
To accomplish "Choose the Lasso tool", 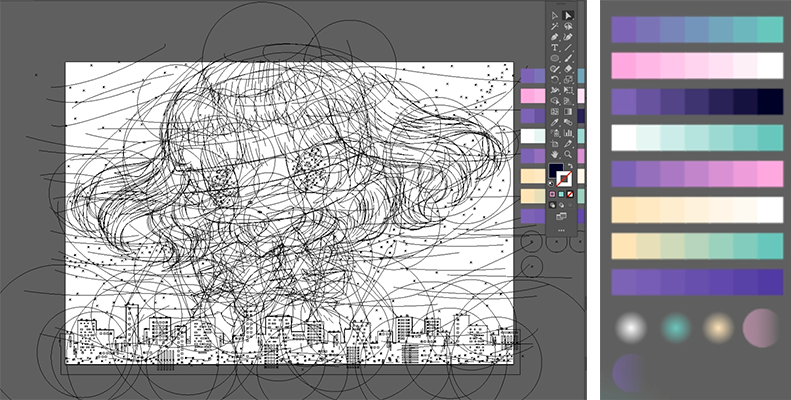I will (568, 26).
